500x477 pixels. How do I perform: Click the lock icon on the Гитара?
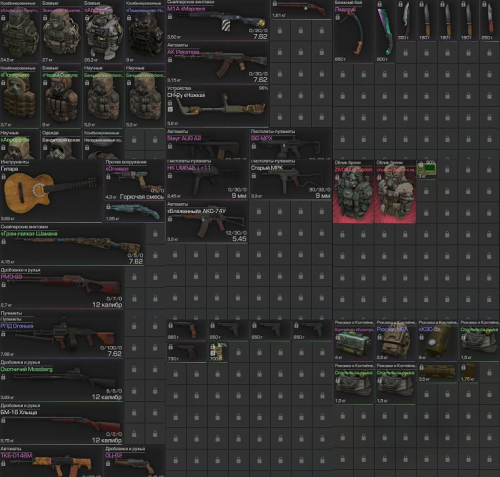point(3,177)
